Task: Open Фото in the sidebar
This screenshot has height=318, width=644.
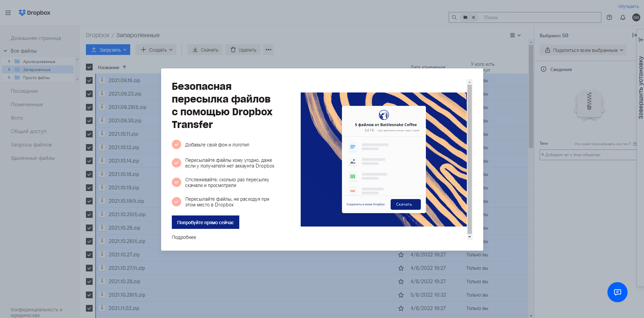Action: (17, 118)
